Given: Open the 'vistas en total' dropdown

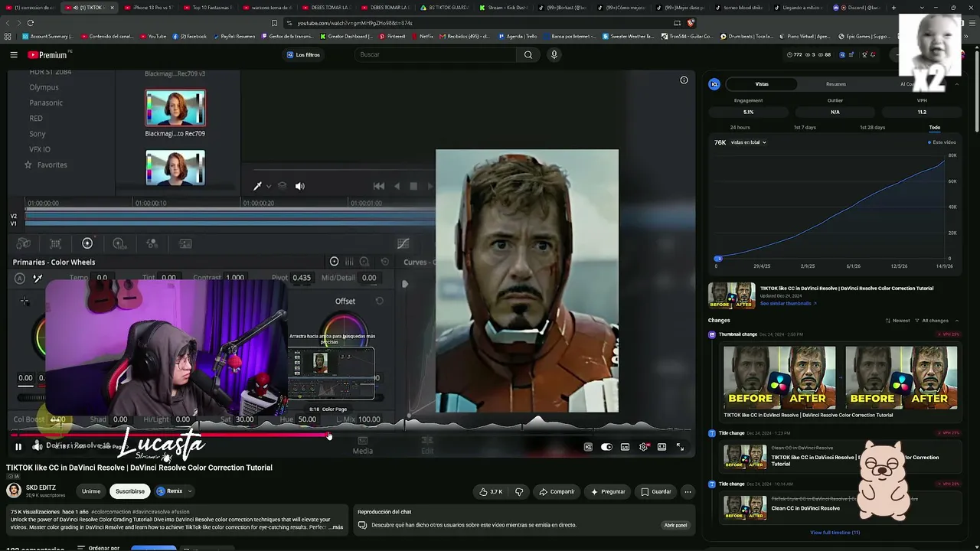Looking at the screenshot, I should tap(748, 142).
